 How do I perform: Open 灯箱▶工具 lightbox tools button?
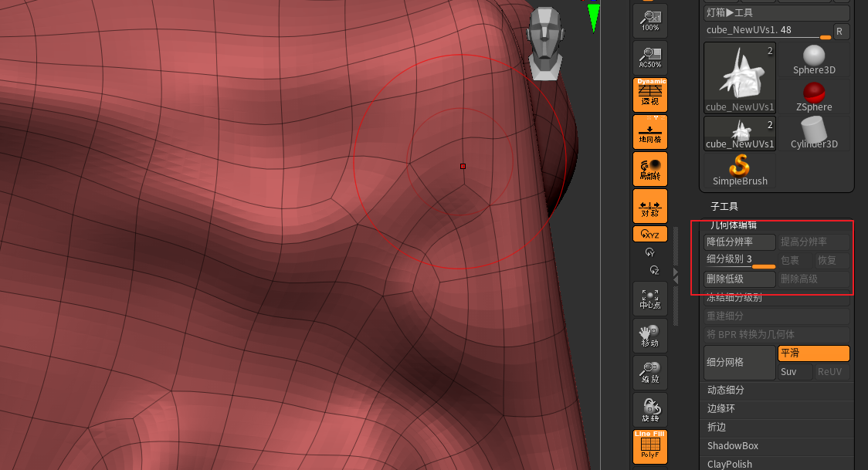pyautogui.click(x=777, y=12)
